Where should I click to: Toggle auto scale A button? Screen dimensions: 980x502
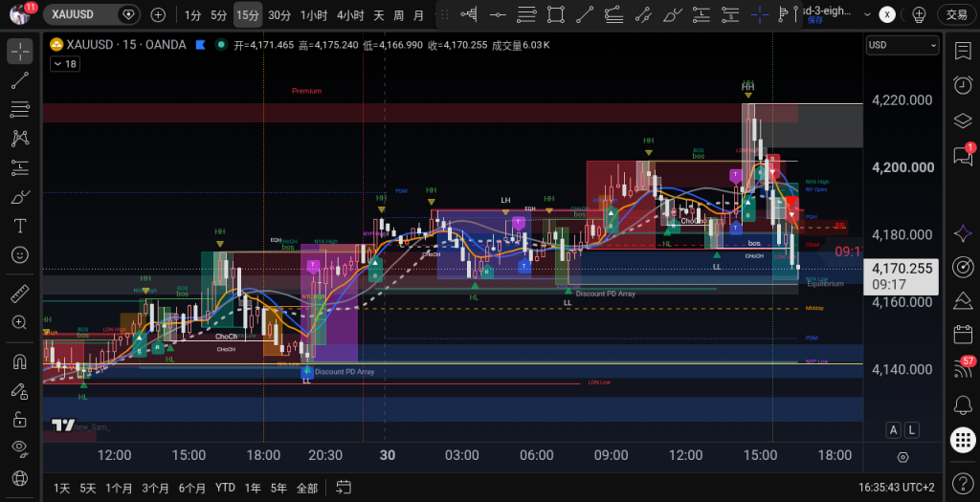[x=894, y=430]
